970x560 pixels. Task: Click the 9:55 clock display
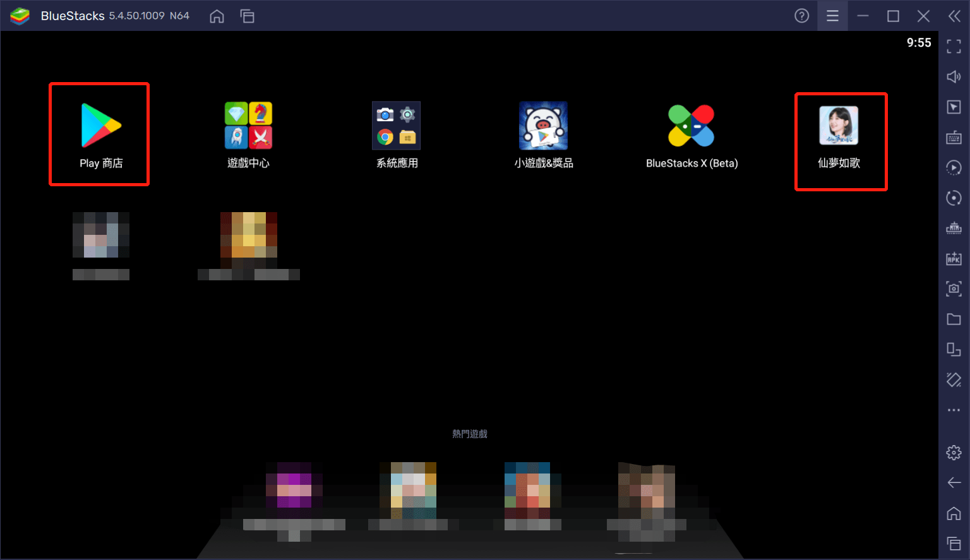919,42
